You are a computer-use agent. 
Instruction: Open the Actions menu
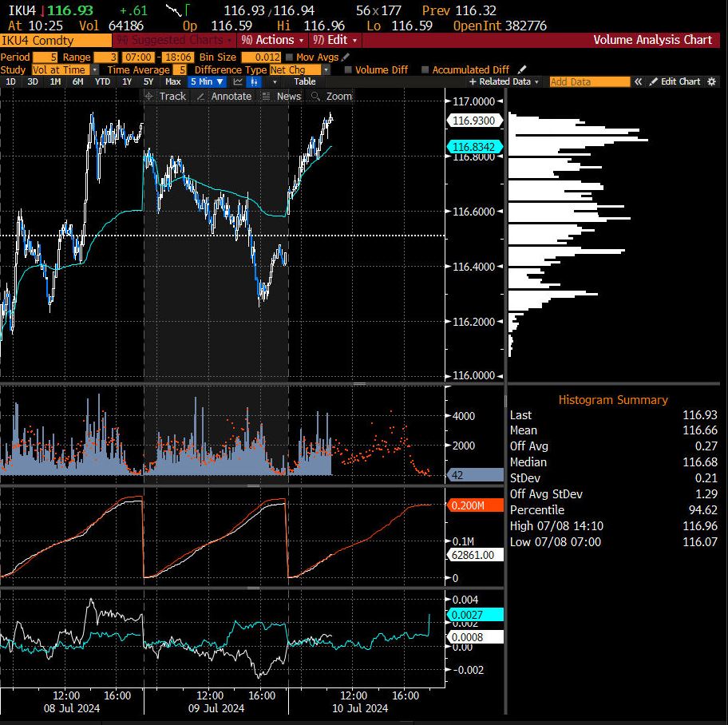273,40
